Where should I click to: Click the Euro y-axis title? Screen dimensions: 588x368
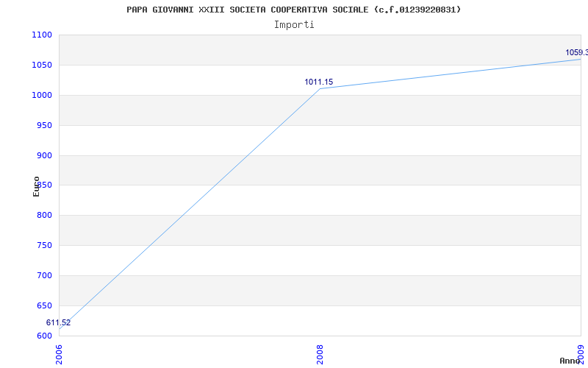(36, 186)
